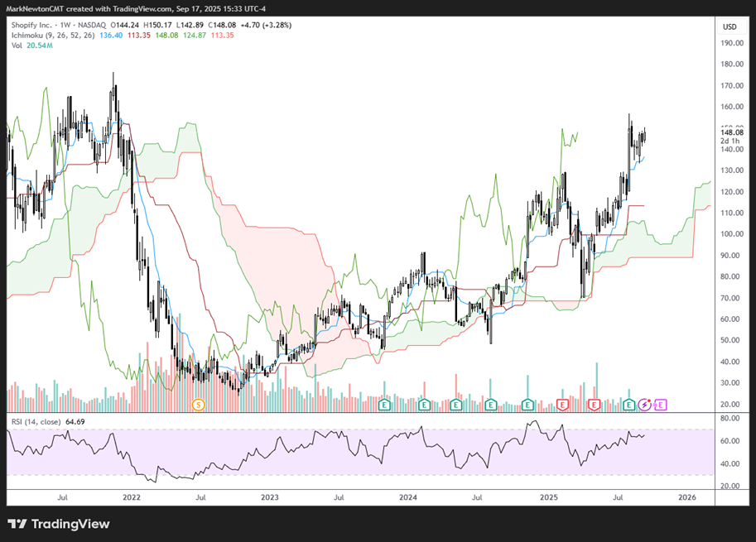
Task: Click the 2024 label on time axis
Action: 407,498
